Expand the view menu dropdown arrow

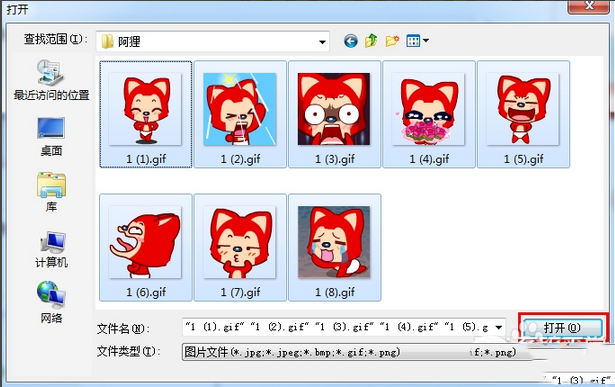(x=426, y=40)
